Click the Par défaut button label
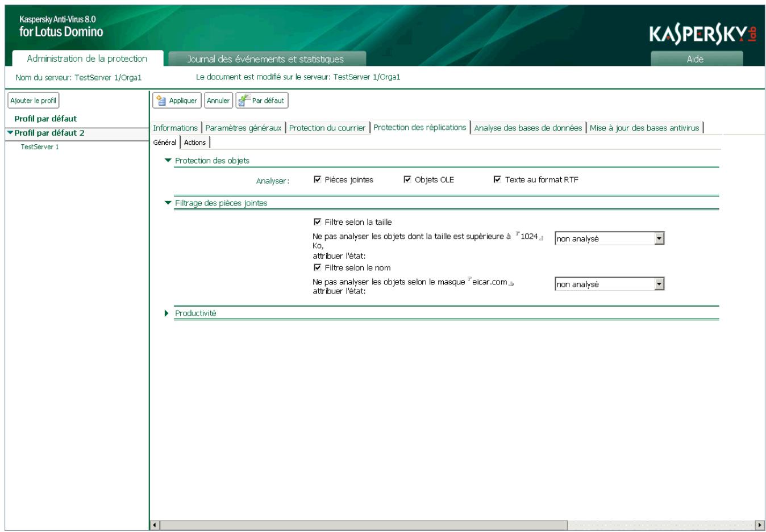 click(x=268, y=100)
